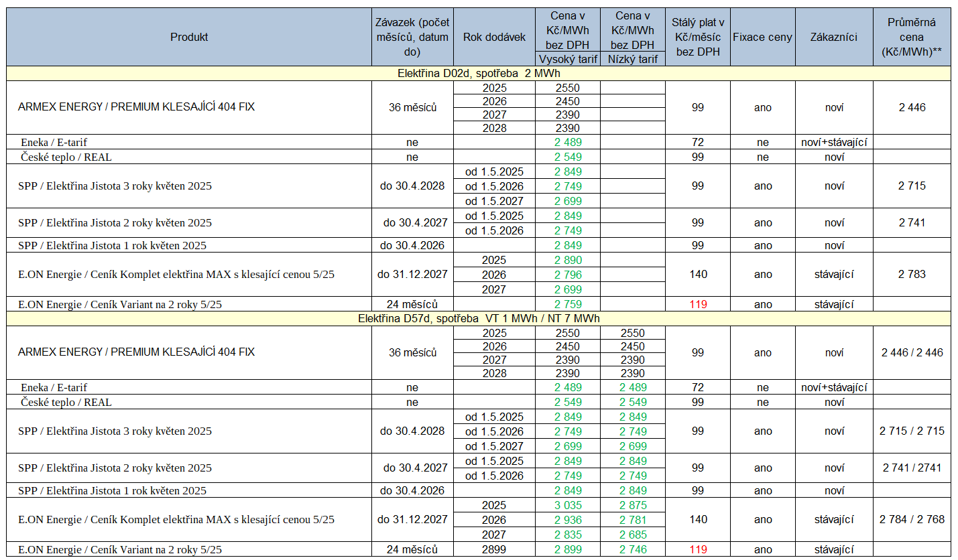Click the Elektřina D57d section heading row

click(x=479, y=319)
